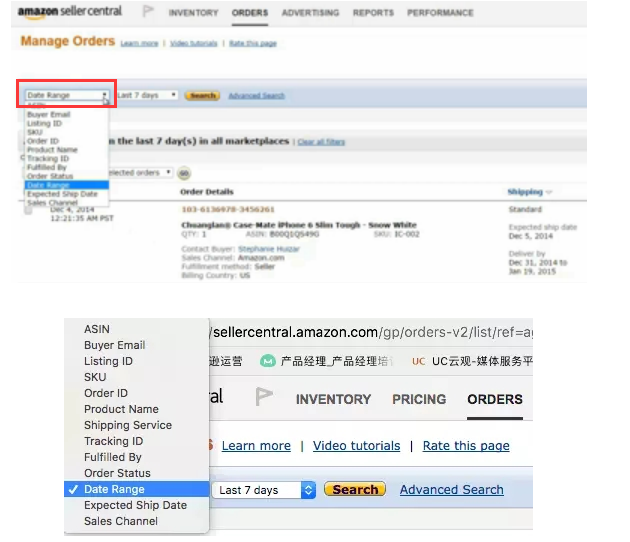The image size is (630, 542).
Task: Pick Expected Ship Date in the small blurry dropdown
Action: point(67,194)
